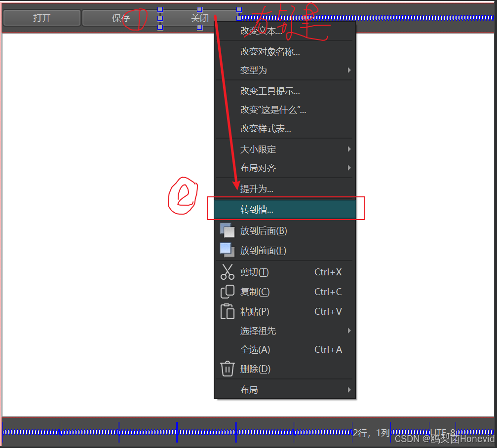Click the 粘贴 (Paste) clipboard icon
Viewport: 497px width, 448px height.
227,311
